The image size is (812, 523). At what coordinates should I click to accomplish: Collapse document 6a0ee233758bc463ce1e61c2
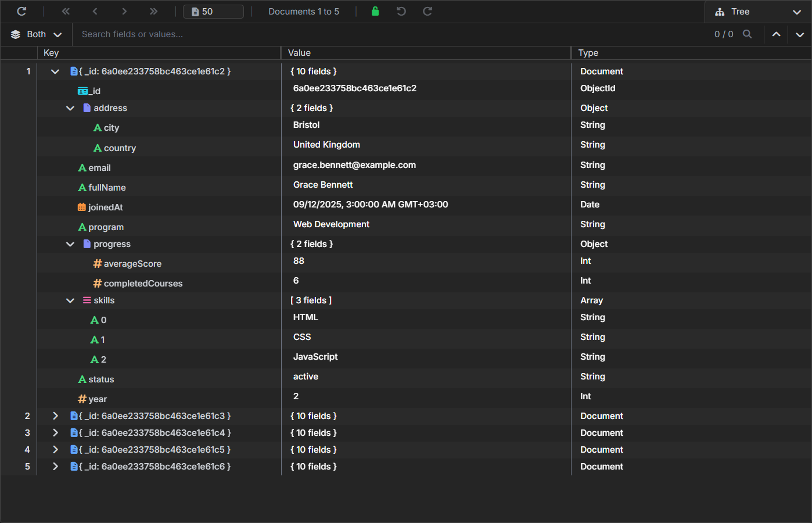point(55,71)
